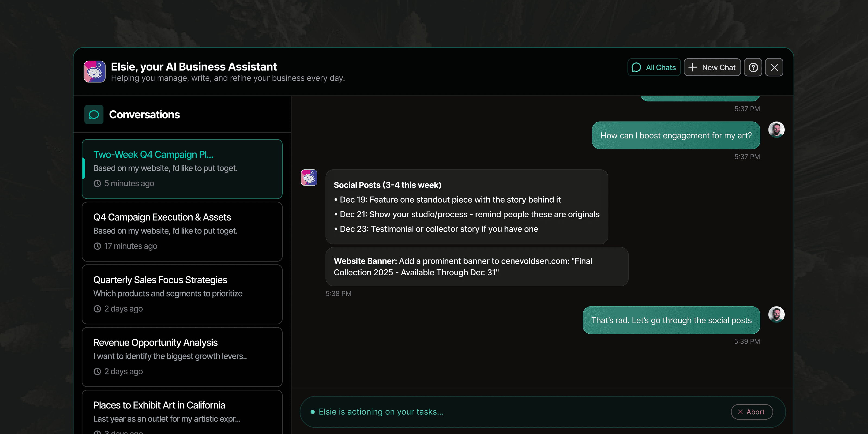Click the user avatar beside the "That's rad" message

[776, 314]
